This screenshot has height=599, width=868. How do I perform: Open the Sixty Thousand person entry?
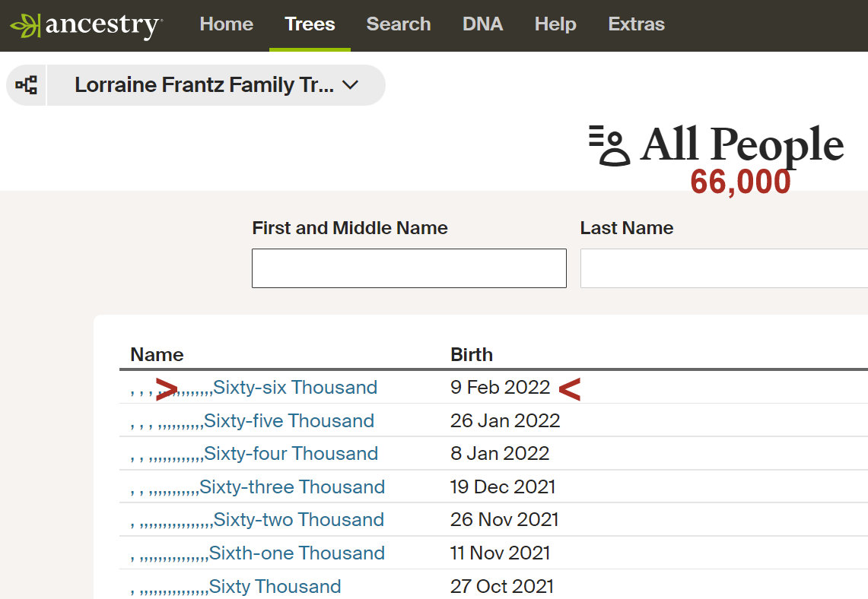click(x=275, y=587)
